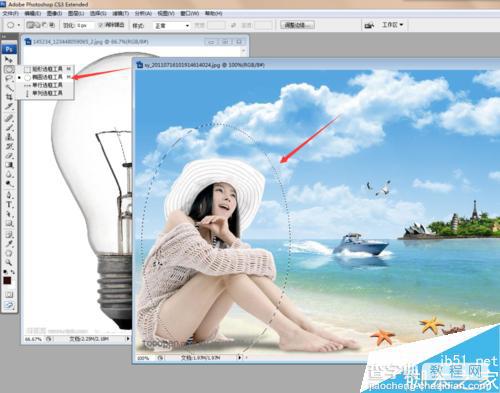Open the Filter (滤镜) menu

click(x=120, y=13)
